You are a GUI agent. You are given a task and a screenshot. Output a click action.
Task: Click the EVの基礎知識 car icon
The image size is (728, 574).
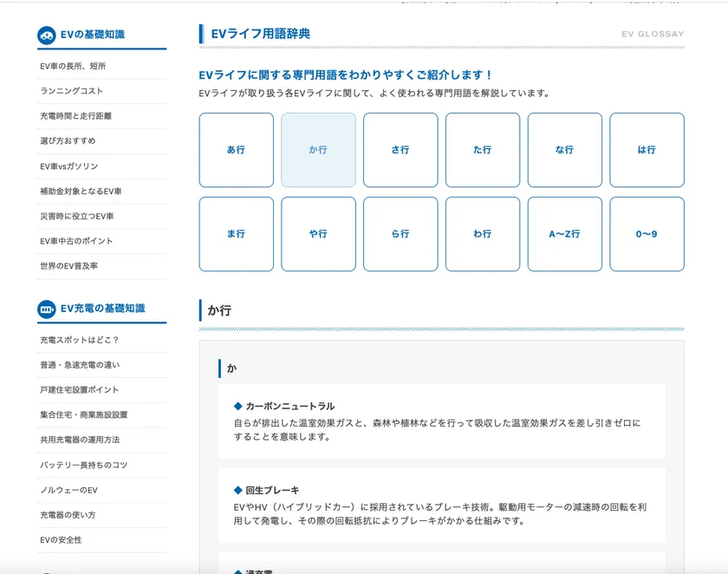[47, 36]
